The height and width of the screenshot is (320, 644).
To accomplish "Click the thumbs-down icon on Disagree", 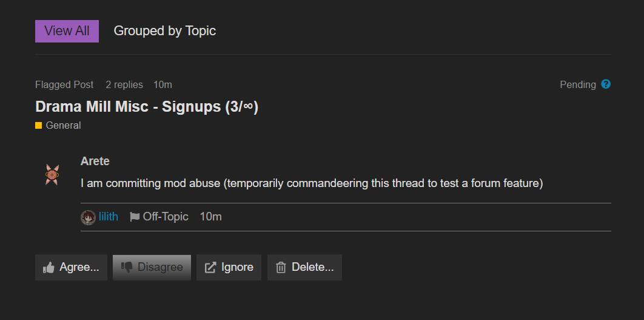I will 127,268.
